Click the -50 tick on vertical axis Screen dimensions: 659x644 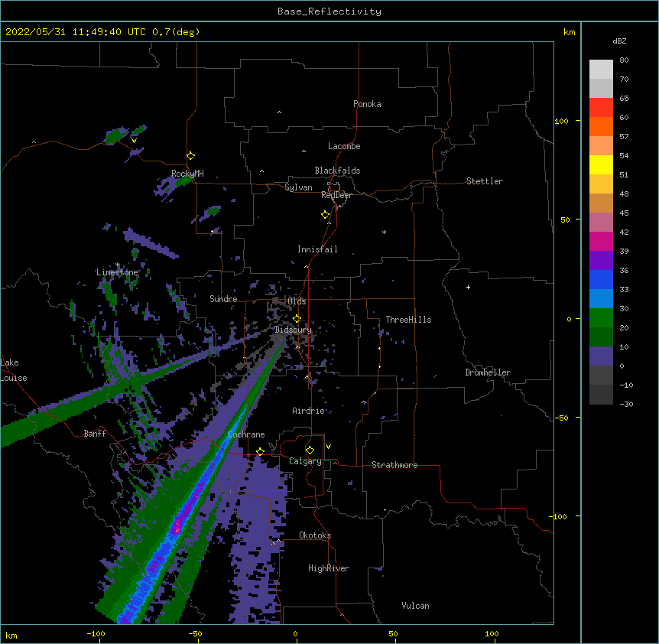(x=561, y=418)
